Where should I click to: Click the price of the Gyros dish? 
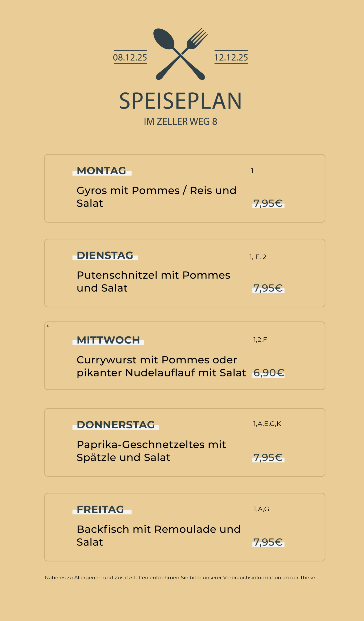(268, 203)
